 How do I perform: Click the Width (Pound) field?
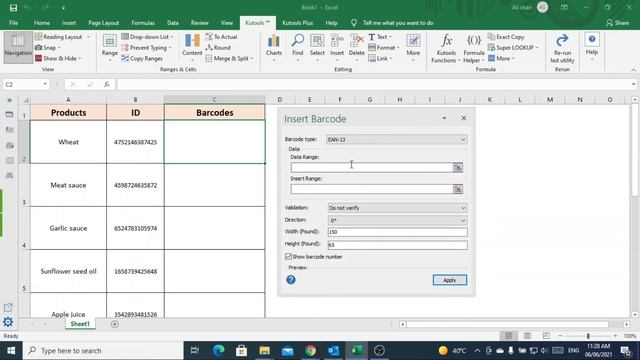click(397, 232)
